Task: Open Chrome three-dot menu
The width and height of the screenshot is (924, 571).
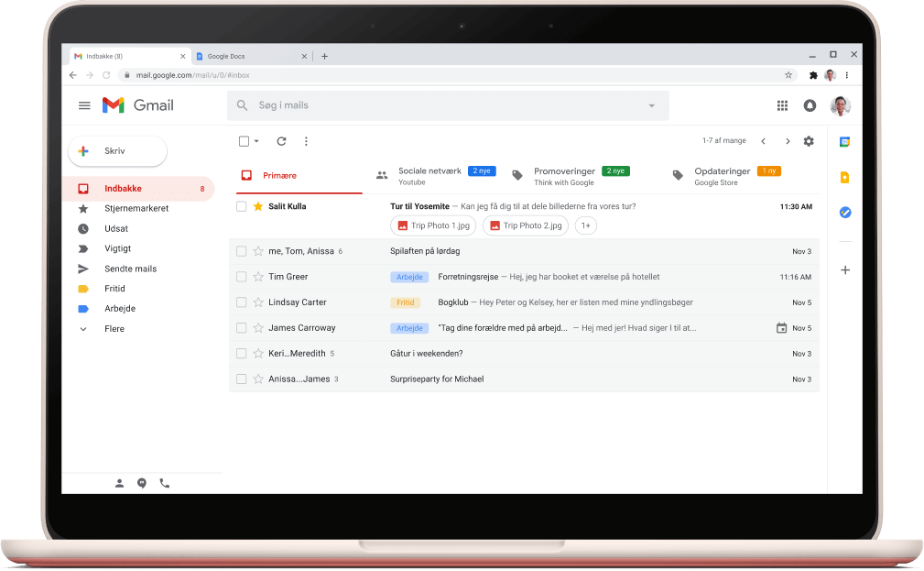Action: [847, 75]
